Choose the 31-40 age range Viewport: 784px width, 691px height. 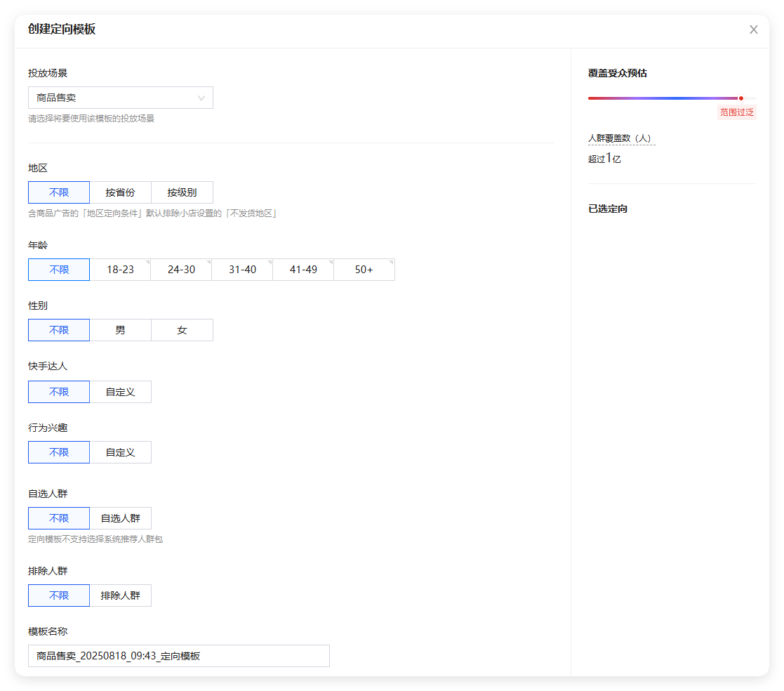(242, 269)
